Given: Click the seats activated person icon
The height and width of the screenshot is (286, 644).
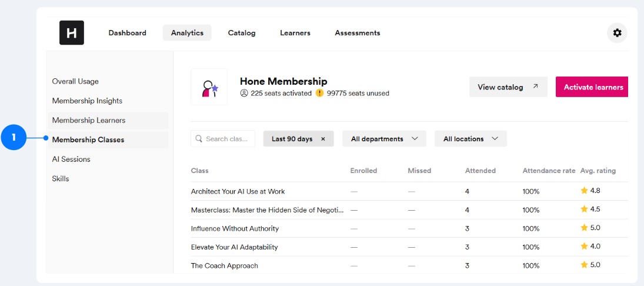Looking at the screenshot, I should click(x=244, y=94).
